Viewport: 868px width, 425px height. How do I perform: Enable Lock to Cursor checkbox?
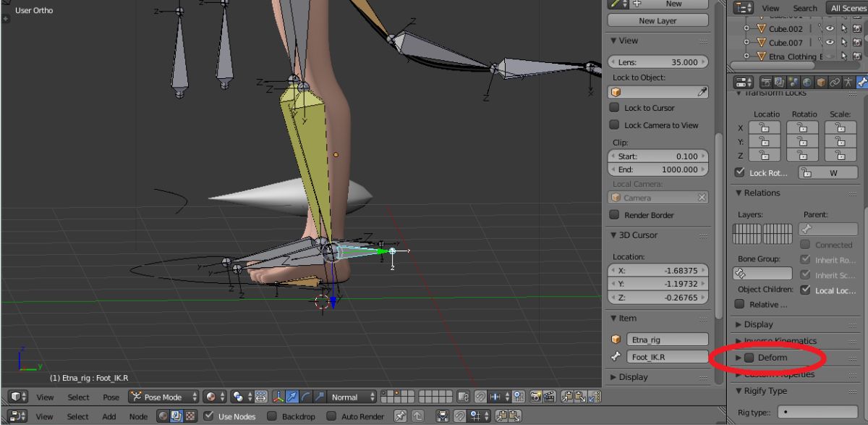(614, 108)
